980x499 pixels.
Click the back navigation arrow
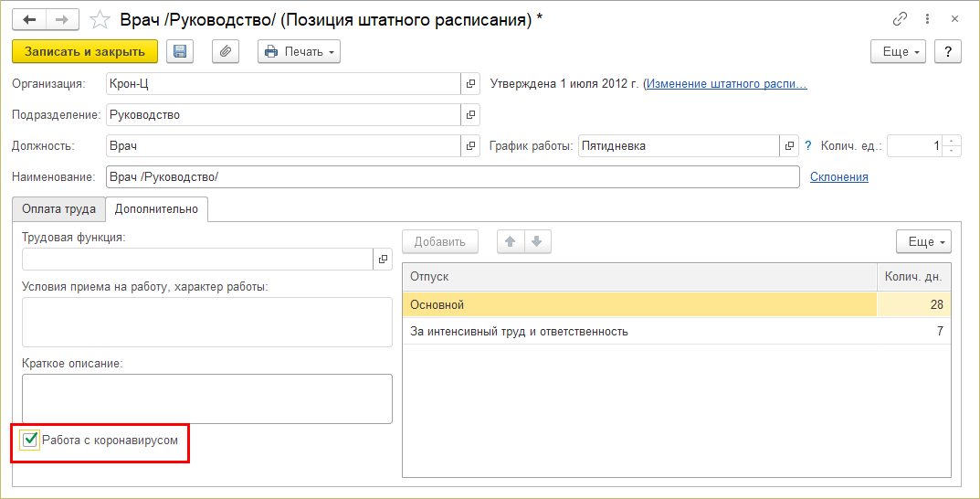click(29, 19)
